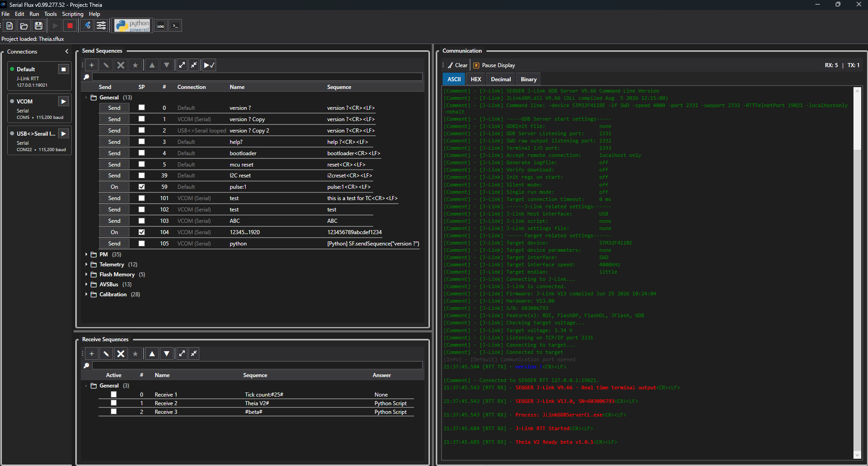868x466 pixels.
Task: Pause Display of communication
Action: (x=494, y=65)
